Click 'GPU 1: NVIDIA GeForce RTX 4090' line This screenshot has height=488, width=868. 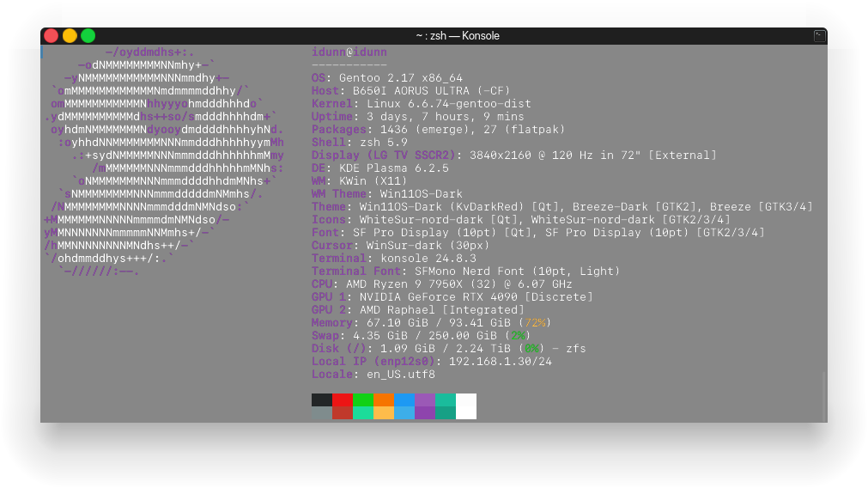452,297
